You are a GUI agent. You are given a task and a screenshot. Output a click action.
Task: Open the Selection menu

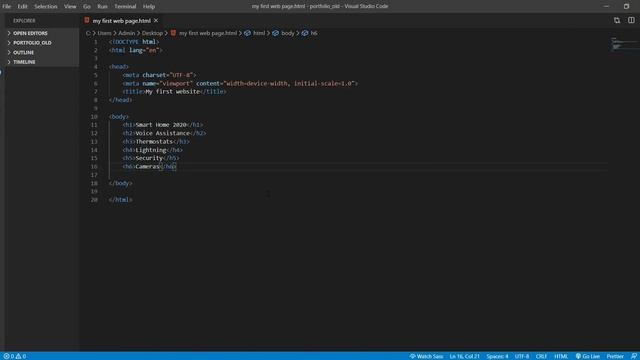tap(46, 7)
